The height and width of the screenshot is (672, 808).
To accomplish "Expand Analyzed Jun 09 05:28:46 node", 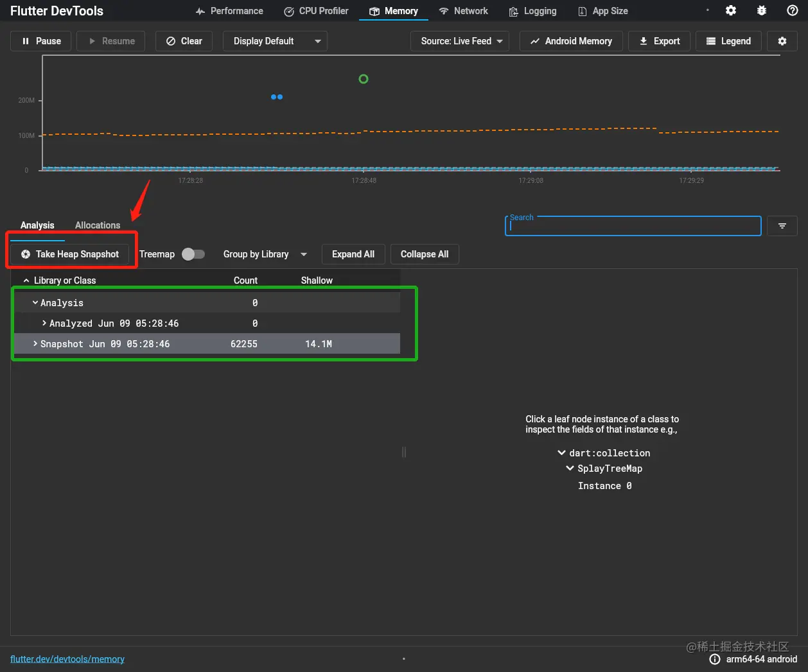I will pos(44,323).
